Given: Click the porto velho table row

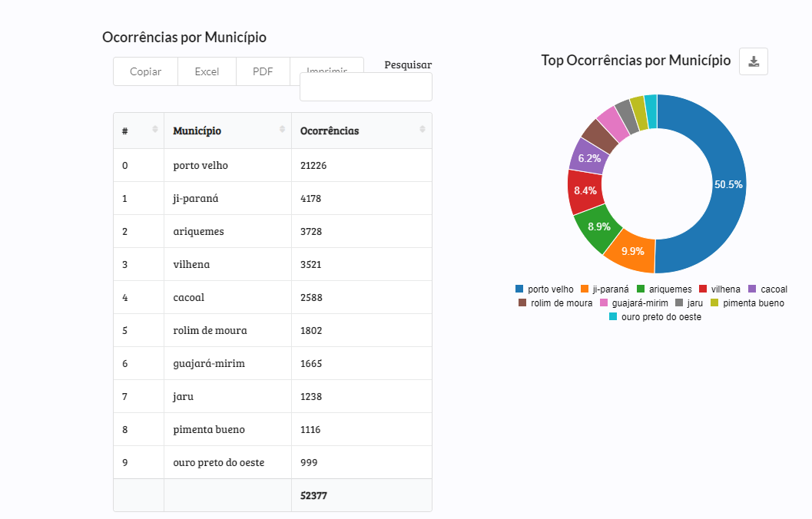Looking at the screenshot, I should click(x=273, y=165).
